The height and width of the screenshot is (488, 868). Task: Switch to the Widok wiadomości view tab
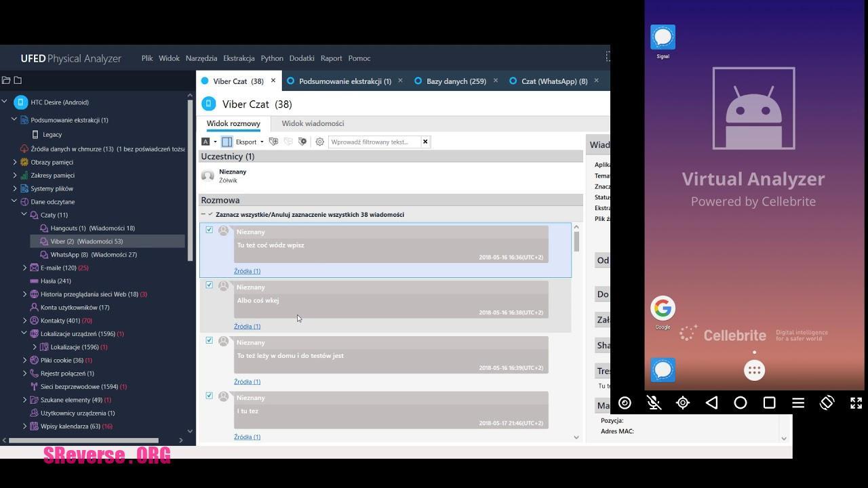(x=313, y=123)
